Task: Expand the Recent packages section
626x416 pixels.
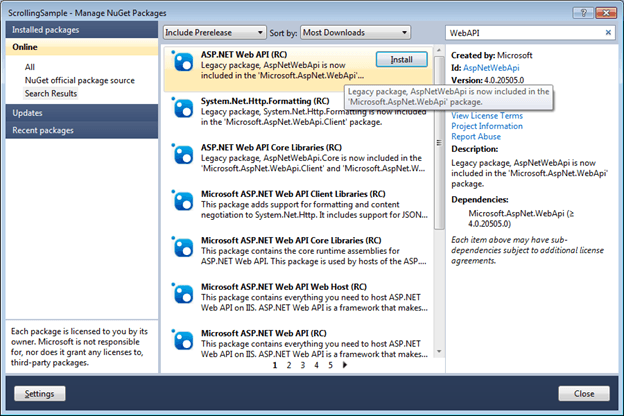Action: pyautogui.click(x=82, y=130)
